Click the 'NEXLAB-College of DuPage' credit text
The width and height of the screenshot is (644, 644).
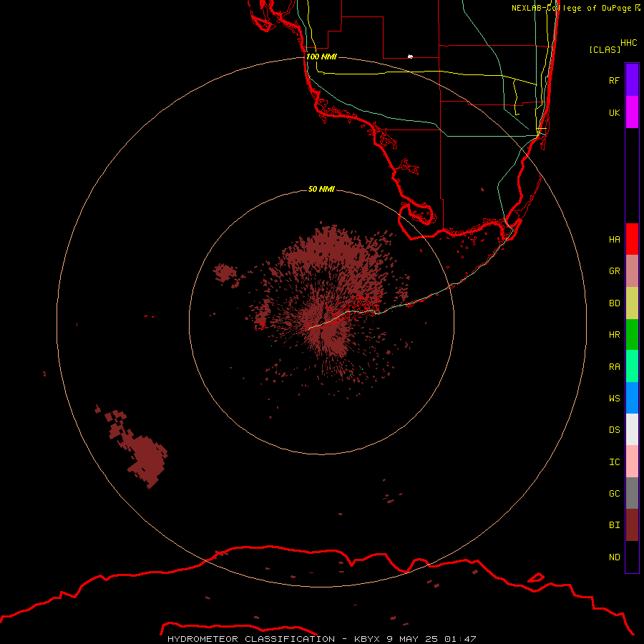(x=571, y=8)
